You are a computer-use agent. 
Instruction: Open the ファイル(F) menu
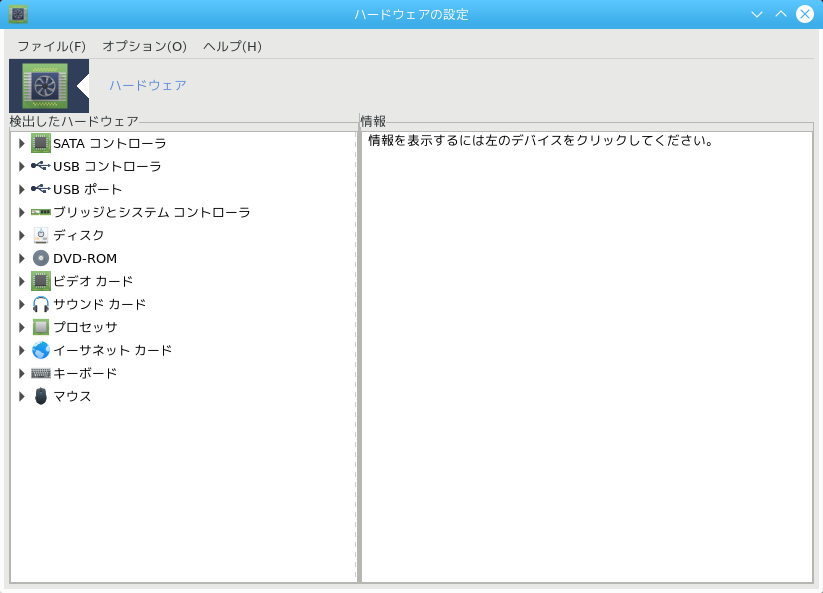[51, 46]
